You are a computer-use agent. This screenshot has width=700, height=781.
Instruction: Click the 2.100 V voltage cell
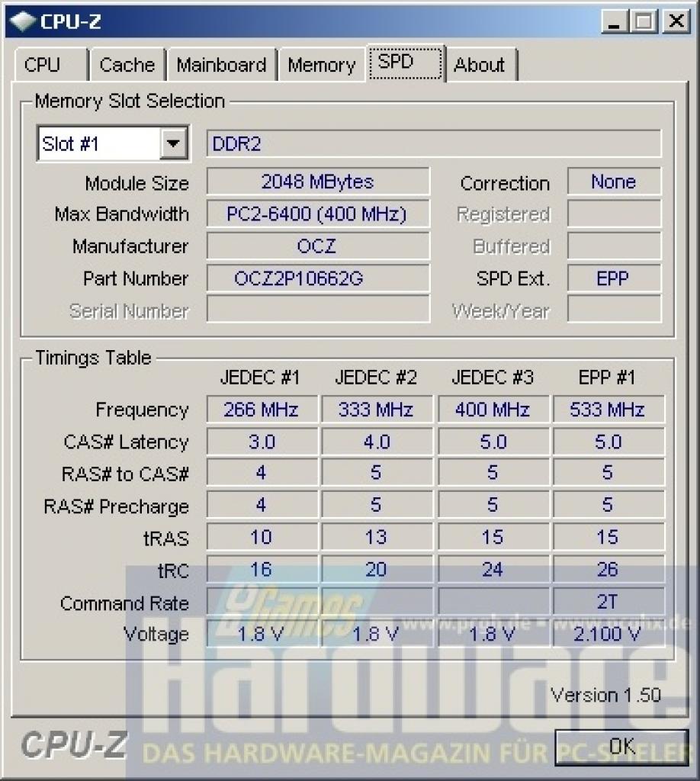pos(608,634)
